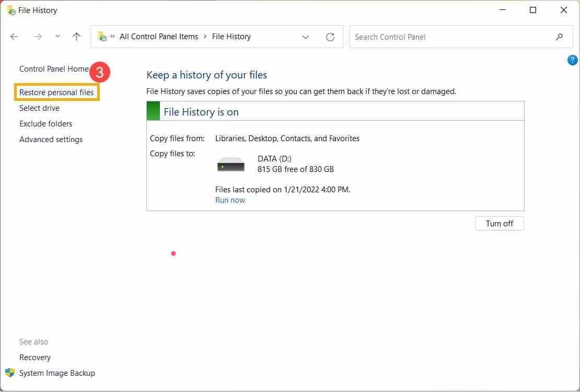The width and height of the screenshot is (580, 392).
Task: Open Exclude folders link
Action: [x=45, y=124]
